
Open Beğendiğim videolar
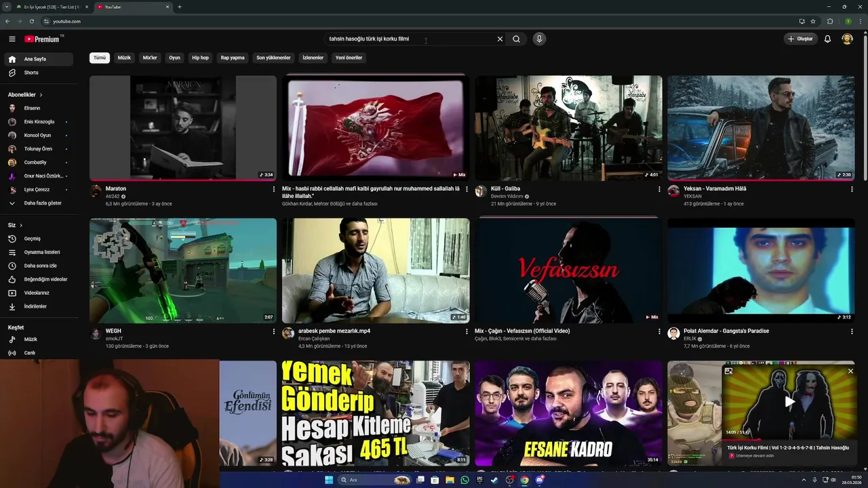click(x=37, y=279)
